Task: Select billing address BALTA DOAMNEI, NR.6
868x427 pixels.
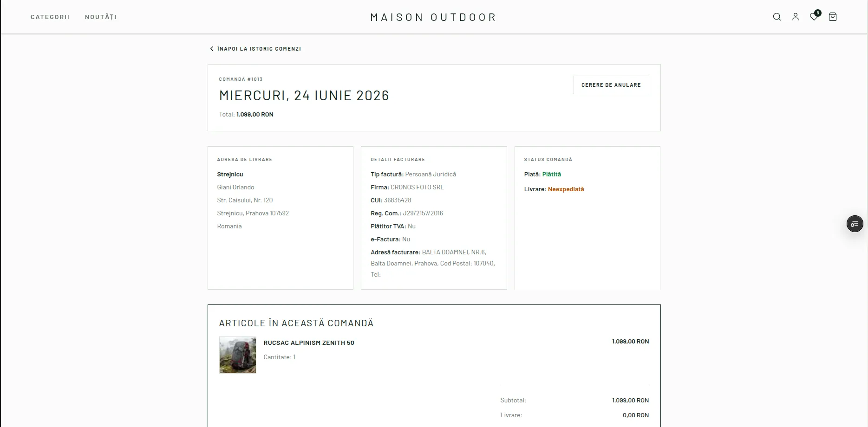Action: pyautogui.click(x=454, y=252)
